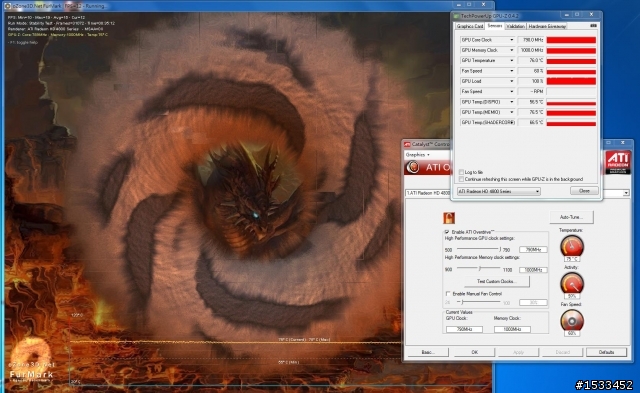Tick Log to file in GPU-Z
The width and height of the screenshot is (640, 393).
click(x=461, y=172)
